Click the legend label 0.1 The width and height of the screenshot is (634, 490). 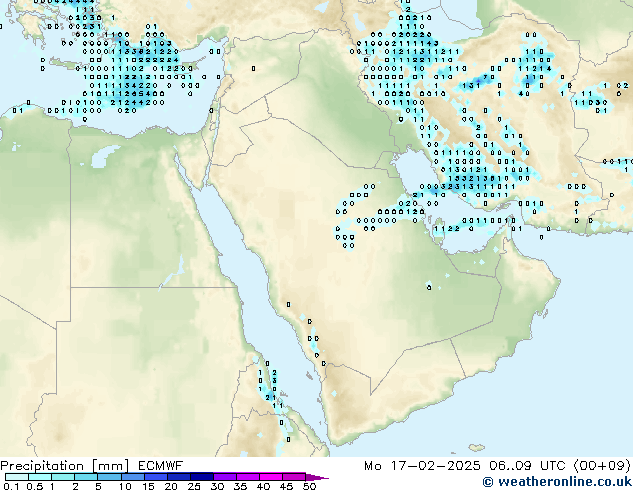pos(12,486)
